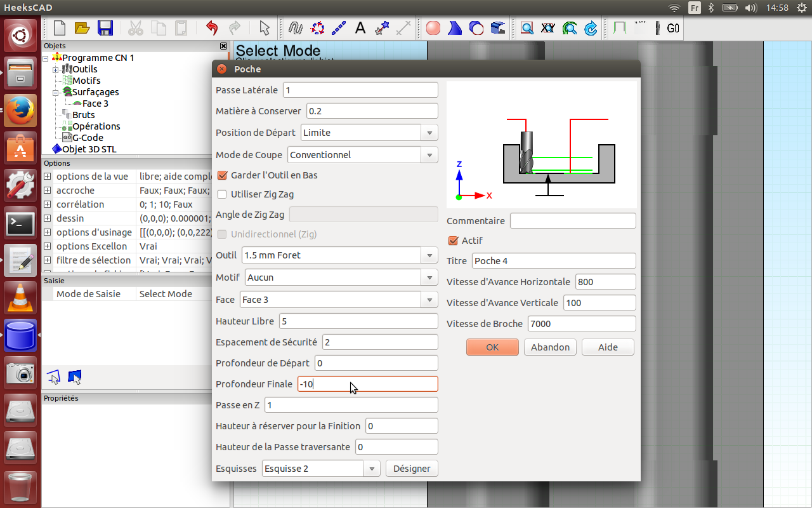Undo the last action with the red arrow
This screenshot has height=508, width=812.
point(212,28)
